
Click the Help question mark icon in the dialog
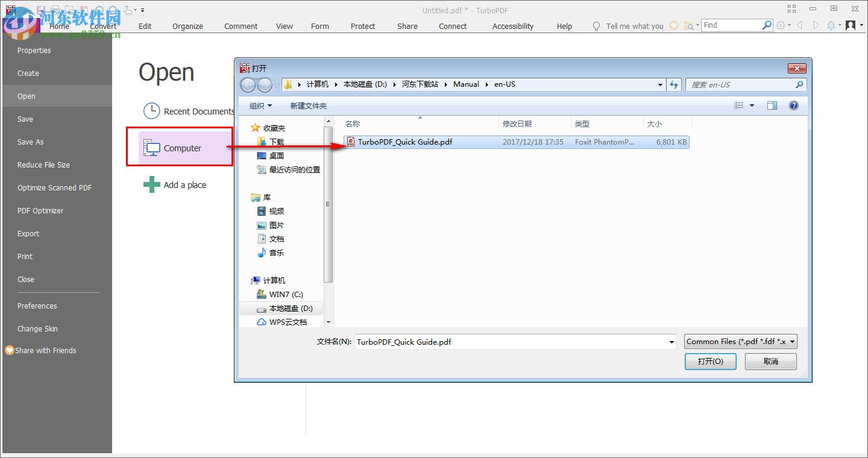click(793, 105)
